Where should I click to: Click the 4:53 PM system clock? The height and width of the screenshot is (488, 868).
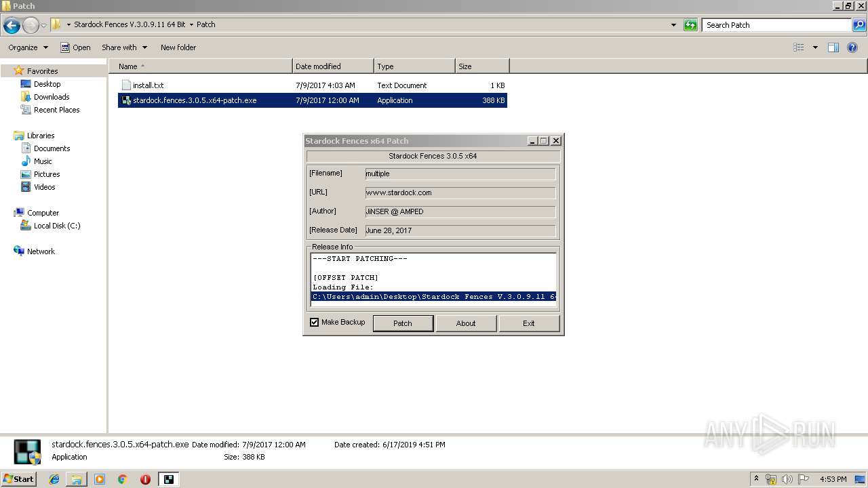pos(833,479)
